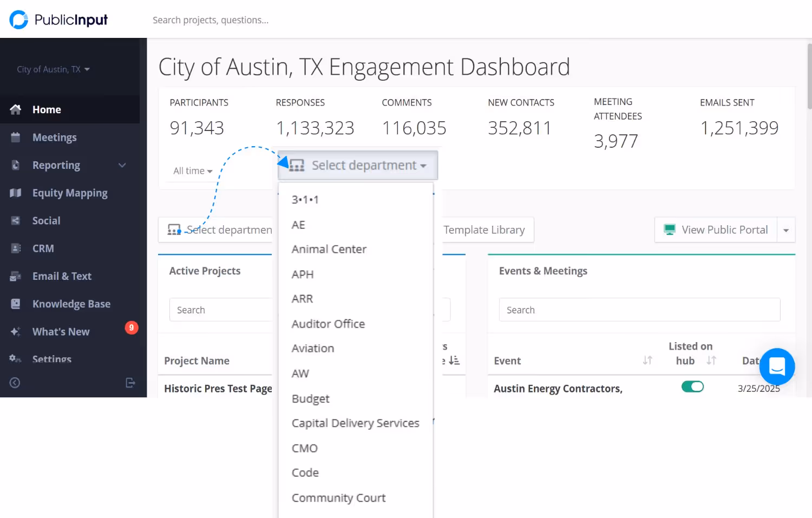This screenshot has height=518, width=812.
Task: Open the Meetings calendar icon in sidebar
Action: coord(16,137)
